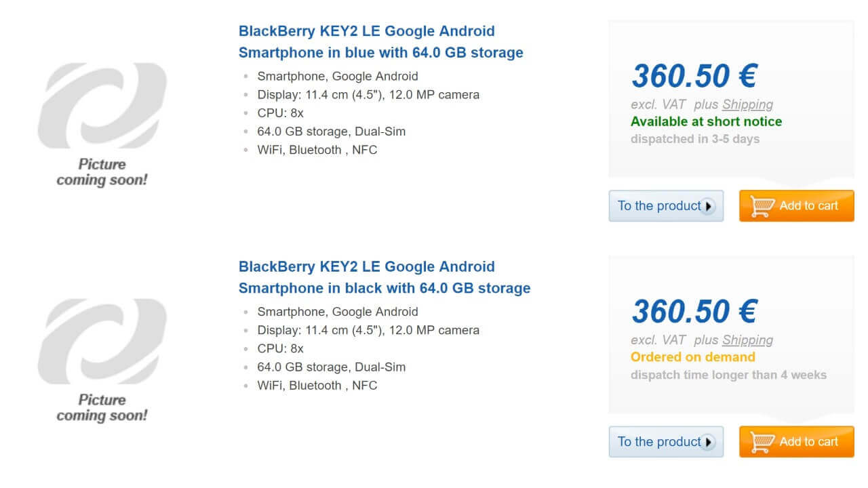Click the arrow icon on black phone's product button
This screenshot has height=488, width=868.
pyautogui.click(x=708, y=442)
